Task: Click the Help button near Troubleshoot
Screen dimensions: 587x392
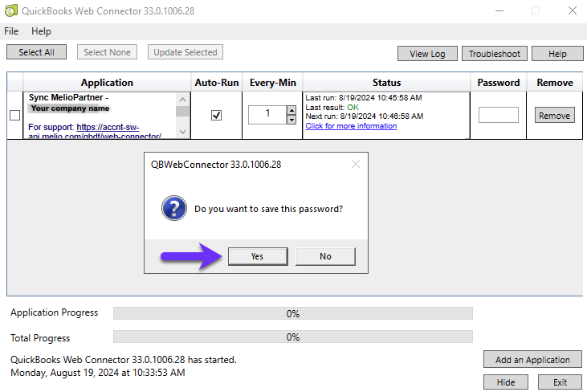Action: [x=557, y=54]
